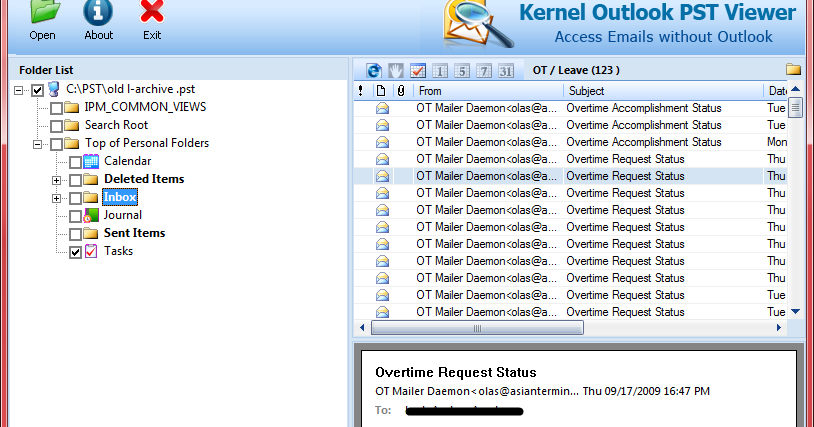
Task: Uncheck the C:\PST\old l-archive .pst checkbox
Action: pyautogui.click(x=37, y=90)
